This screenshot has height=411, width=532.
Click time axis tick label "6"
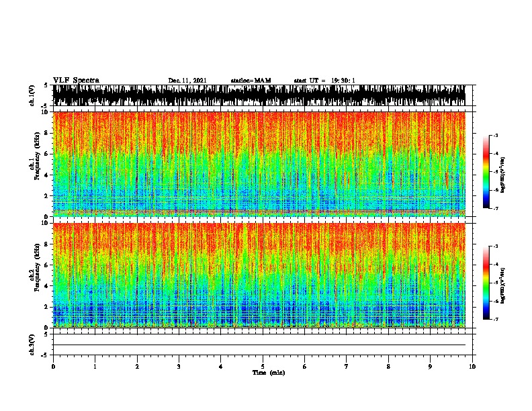click(305, 367)
